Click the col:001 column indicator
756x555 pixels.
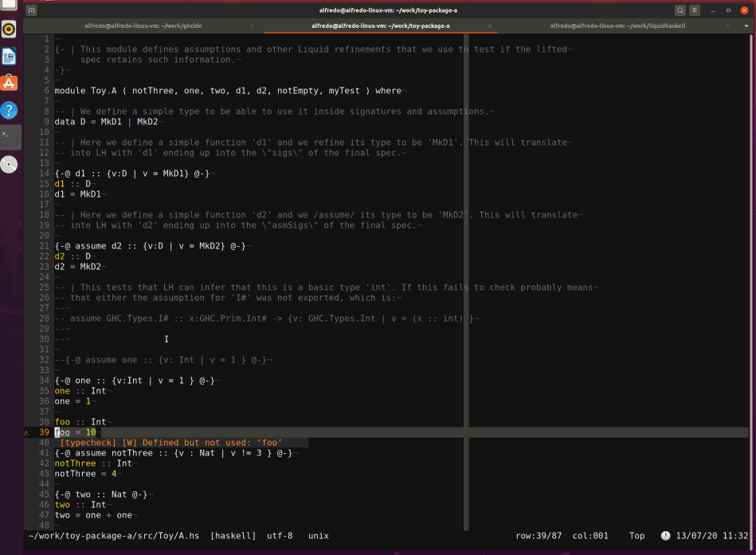point(590,535)
